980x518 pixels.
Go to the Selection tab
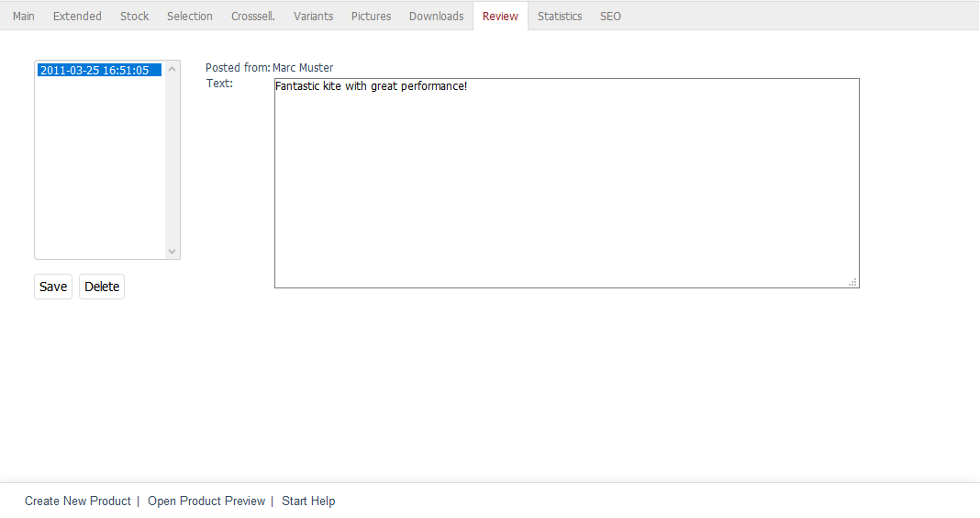click(189, 17)
